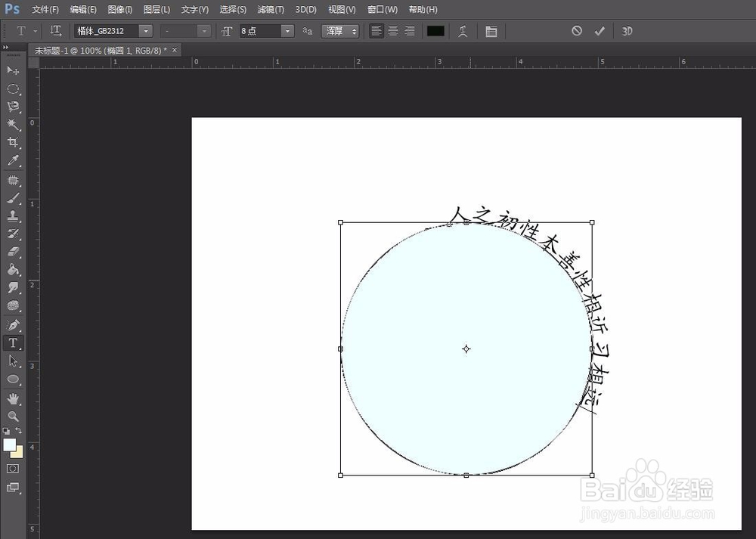Close the 未标题-1 document tab
The height and width of the screenshot is (539, 756).
[175, 50]
